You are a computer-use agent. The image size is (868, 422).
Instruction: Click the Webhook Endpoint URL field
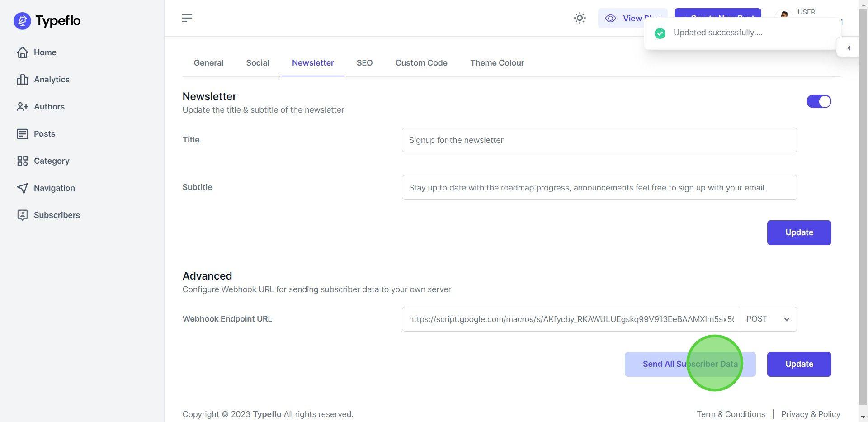pyautogui.click(x=571, y=319)
